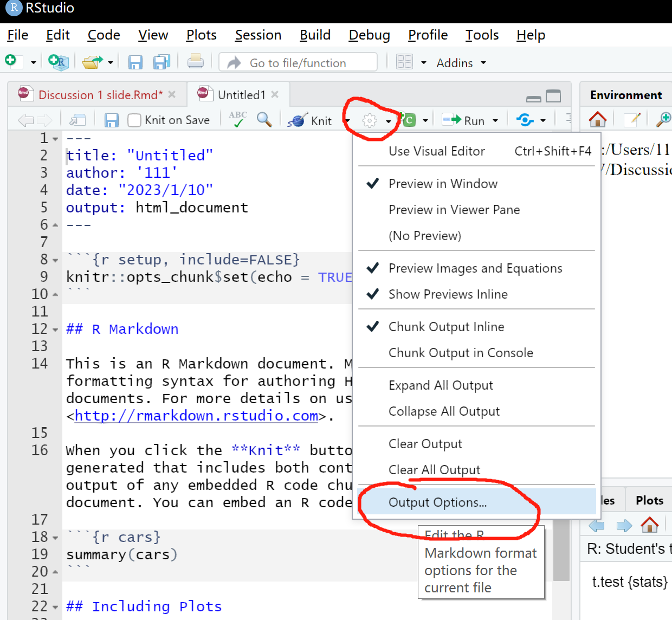Click the Save All documents icon
The width and height of the screenshot is (672, 620).
tap(161, 62)
